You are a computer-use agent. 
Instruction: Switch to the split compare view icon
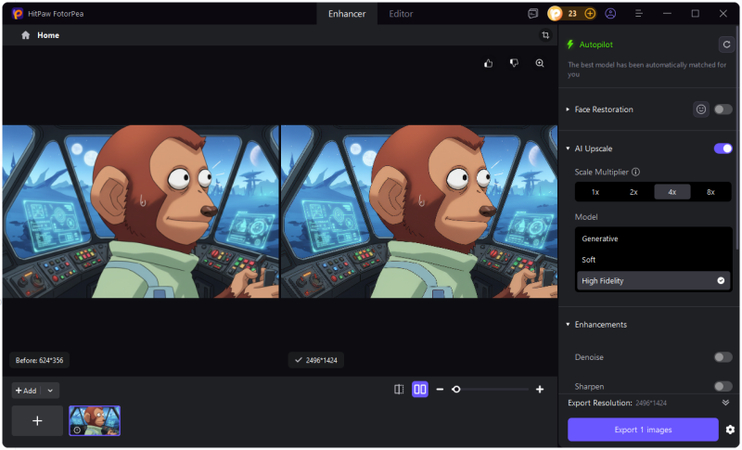point(399,389)
